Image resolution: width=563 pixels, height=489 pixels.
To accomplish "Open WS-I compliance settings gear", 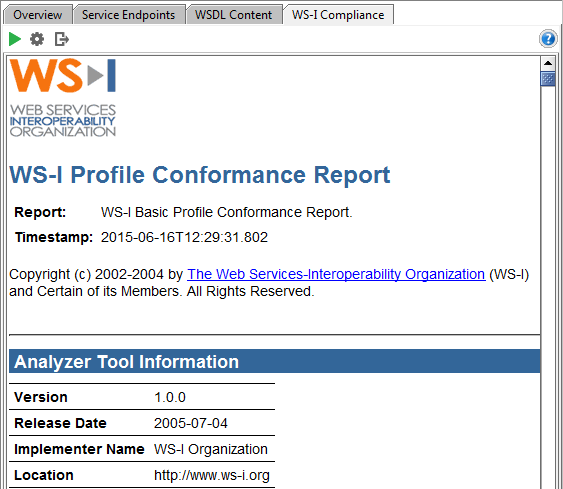I will tap(37, 39).
